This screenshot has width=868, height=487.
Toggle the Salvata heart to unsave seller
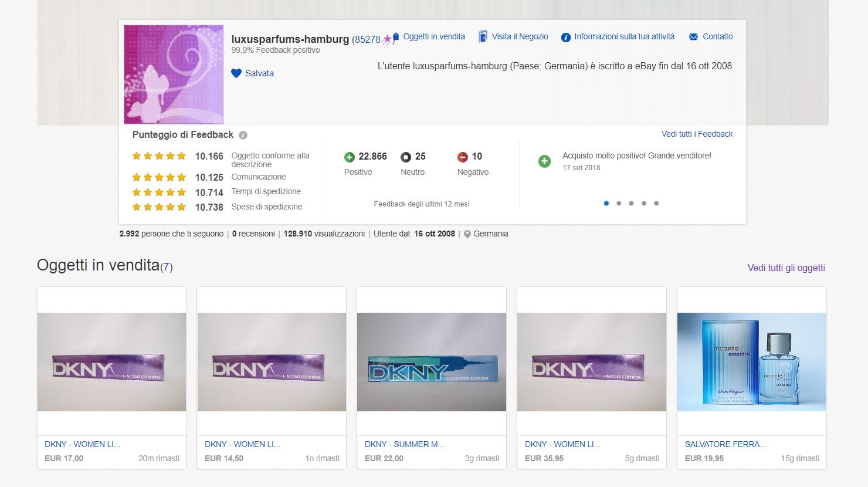(x=236, y=73)
